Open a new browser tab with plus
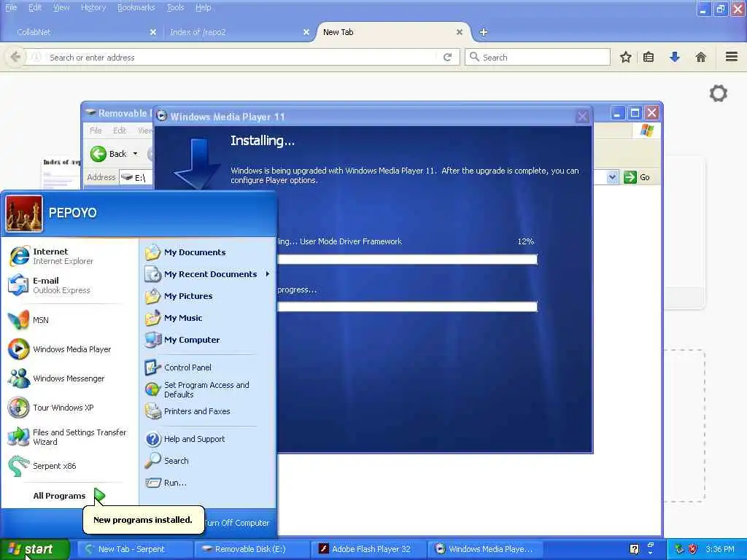747x560 pixels. point(484,32)
